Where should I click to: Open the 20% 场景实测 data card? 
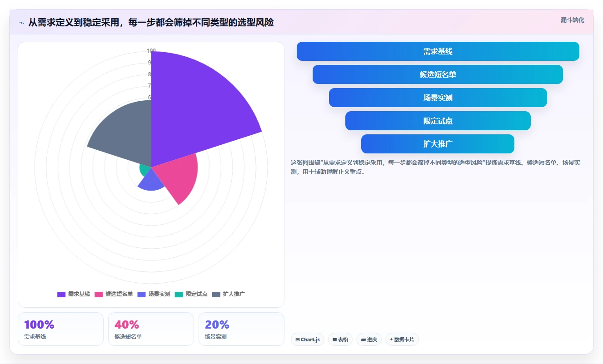241,329
